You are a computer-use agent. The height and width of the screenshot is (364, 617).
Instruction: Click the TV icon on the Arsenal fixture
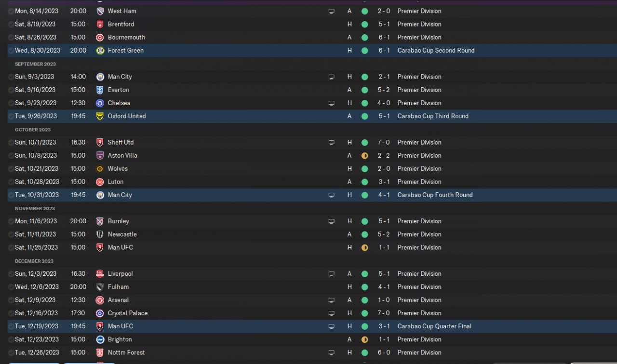331,300
